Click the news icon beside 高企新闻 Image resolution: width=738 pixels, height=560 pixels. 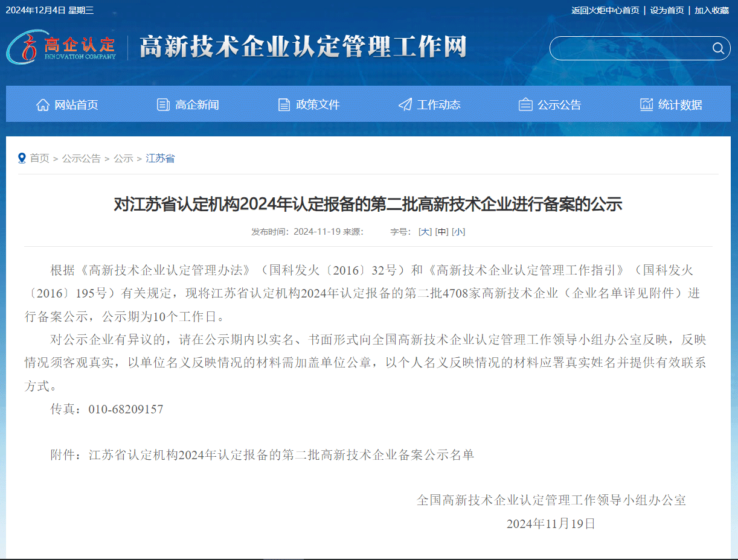tap(162, 104)
